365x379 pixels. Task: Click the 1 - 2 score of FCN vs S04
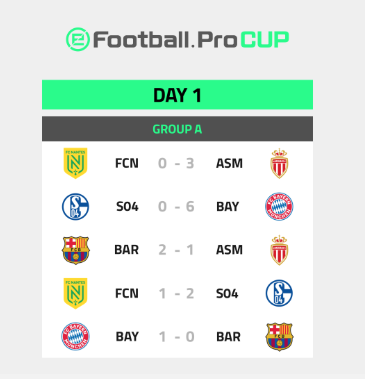[176, 293]
